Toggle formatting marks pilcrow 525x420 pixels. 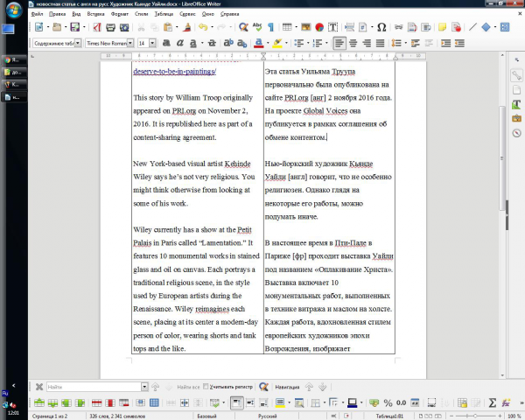pos(271,27)
